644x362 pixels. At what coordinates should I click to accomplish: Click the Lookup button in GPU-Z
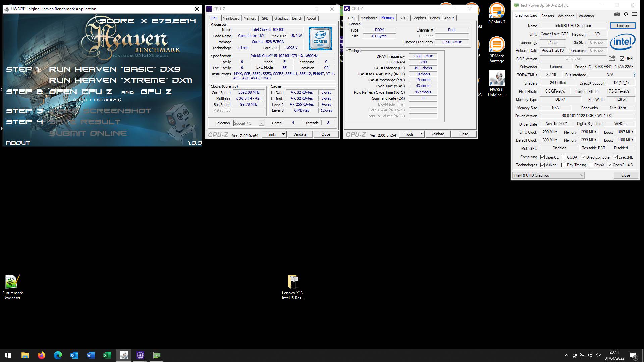pyautogui.click(x=623, y=26)
